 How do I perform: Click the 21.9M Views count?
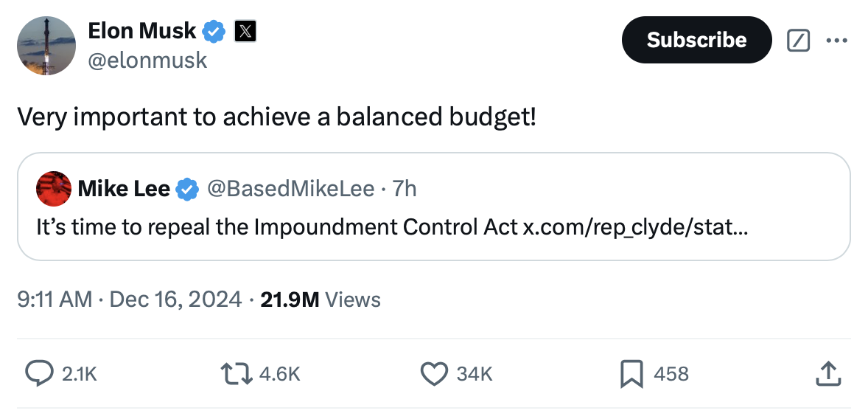point(321,299)
